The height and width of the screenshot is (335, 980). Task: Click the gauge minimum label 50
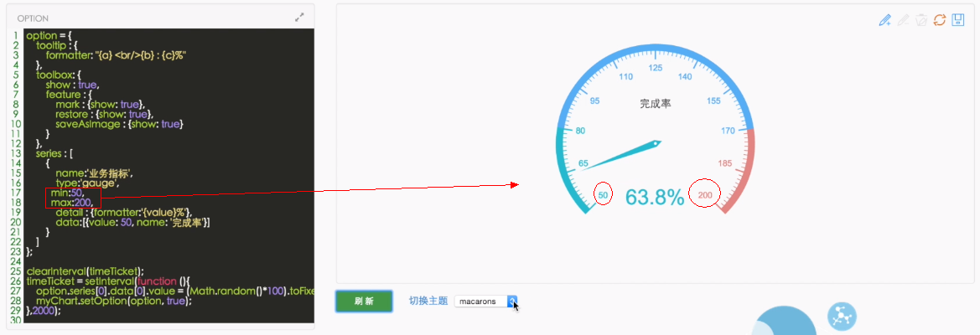click(x=603, y=195)
